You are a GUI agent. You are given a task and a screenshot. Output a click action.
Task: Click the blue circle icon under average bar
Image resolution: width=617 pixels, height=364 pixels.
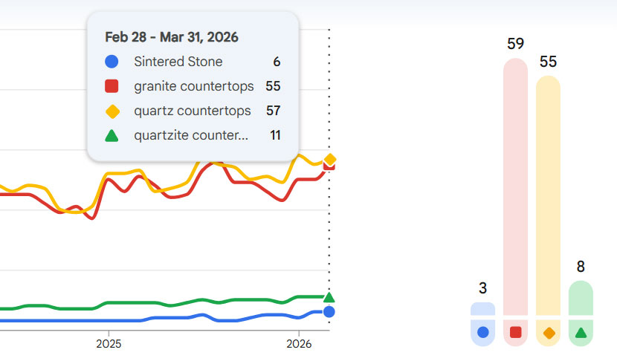click(x=482, y=332)
